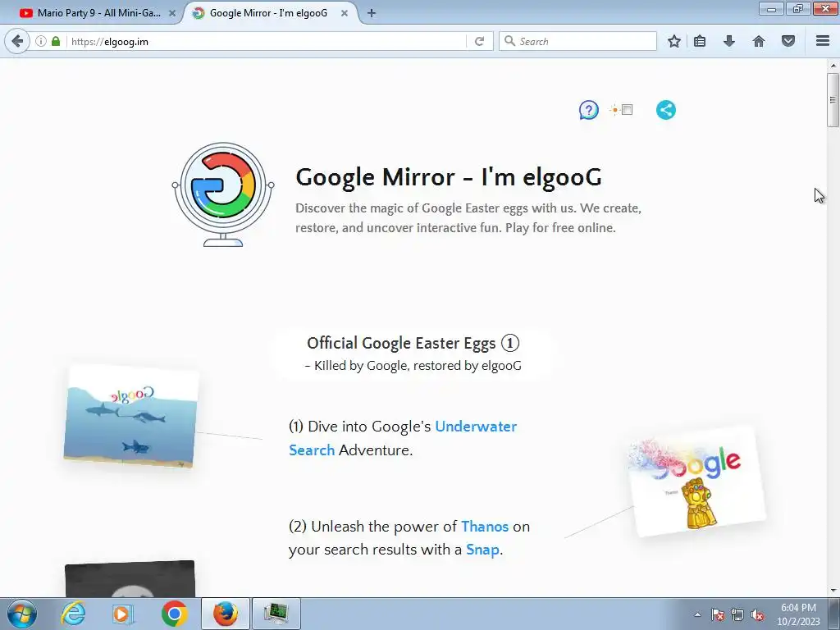
Task: Open the bookmarks list icon
Action: [700, 41]
